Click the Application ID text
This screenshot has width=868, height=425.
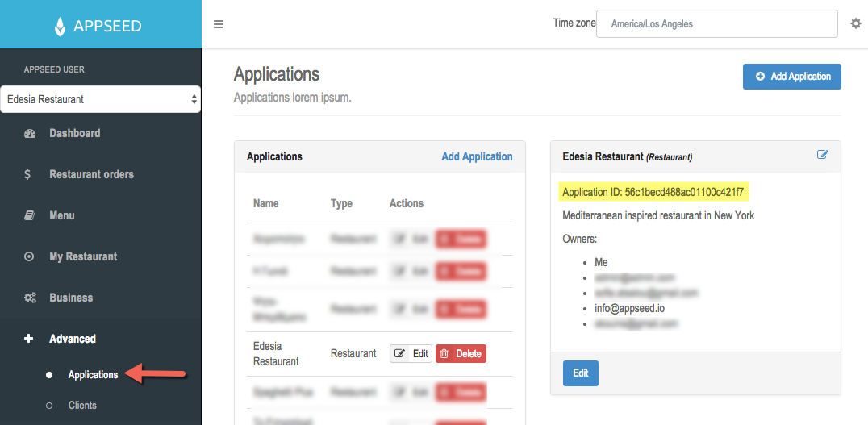click(653, 193)
